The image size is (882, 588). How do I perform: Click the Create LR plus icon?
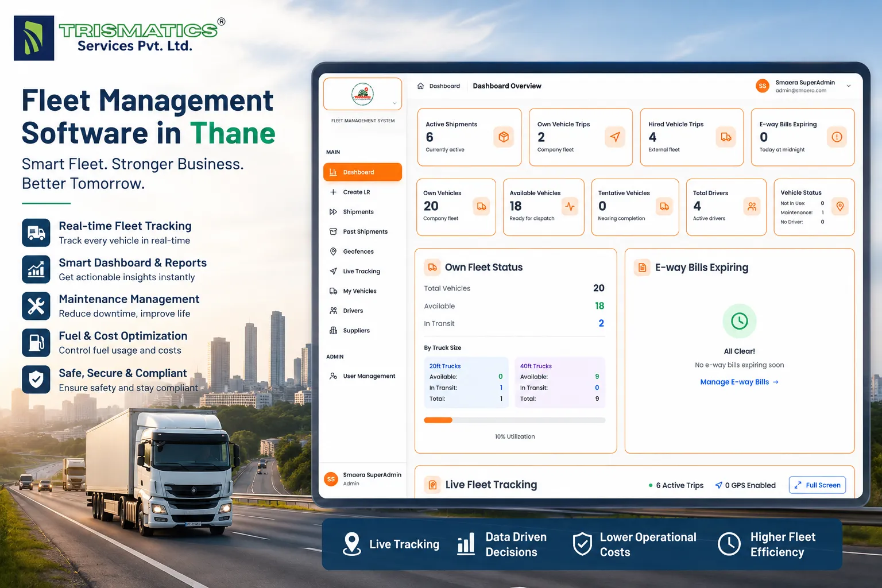click(333, 192)
